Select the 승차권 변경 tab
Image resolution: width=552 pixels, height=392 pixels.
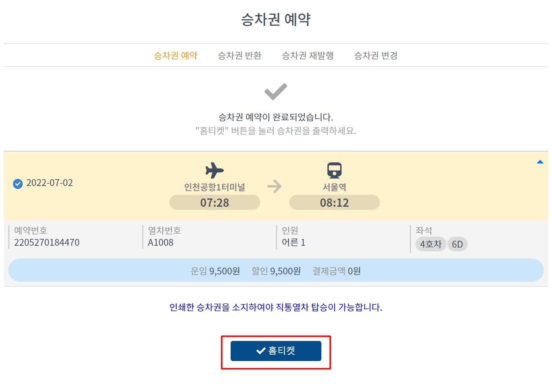tap(375, 56)
